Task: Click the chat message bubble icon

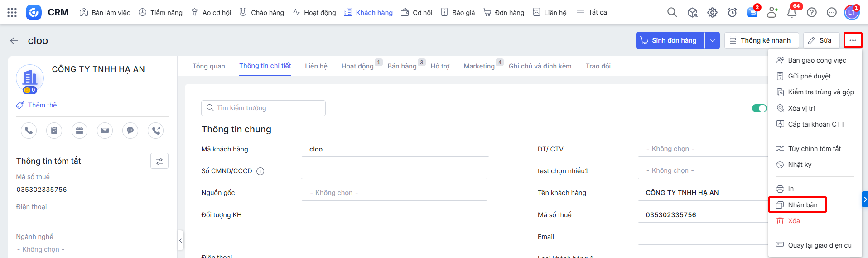Action: click(x=130, y=131)
